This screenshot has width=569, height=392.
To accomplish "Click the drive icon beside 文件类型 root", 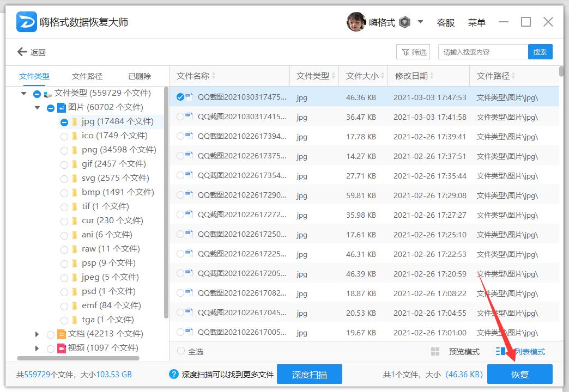I will click(47, 94).
